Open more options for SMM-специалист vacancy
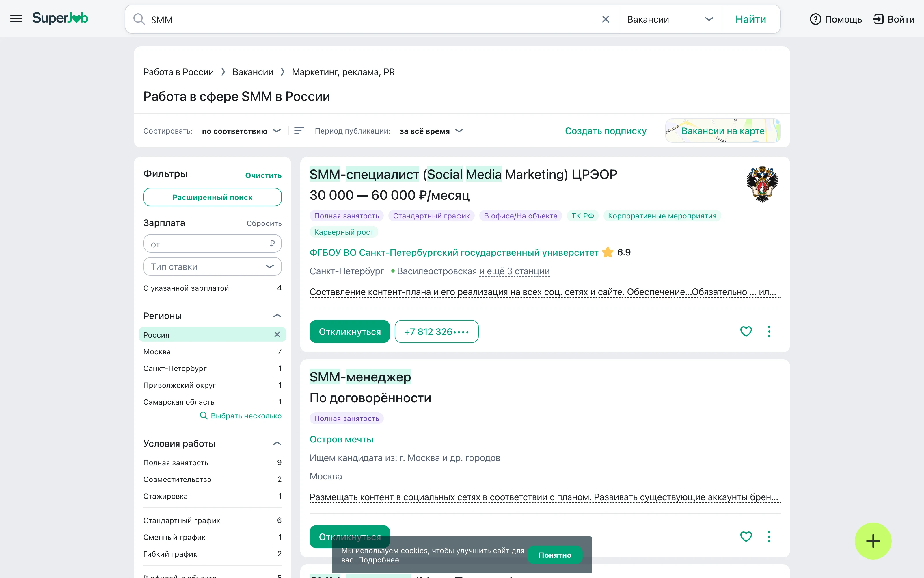The image size is (924, 578). 769,331
